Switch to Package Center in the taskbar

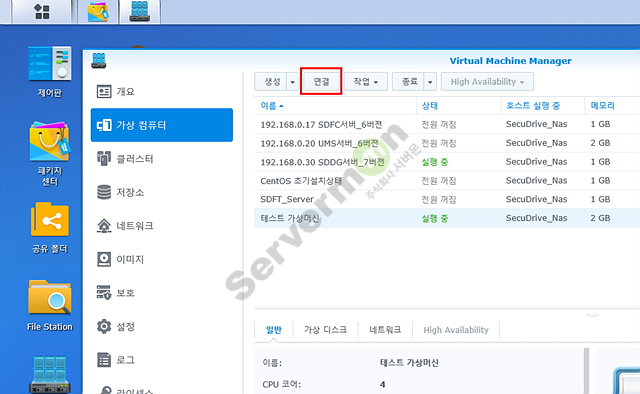pyautogui.click(x=98, y=11)
